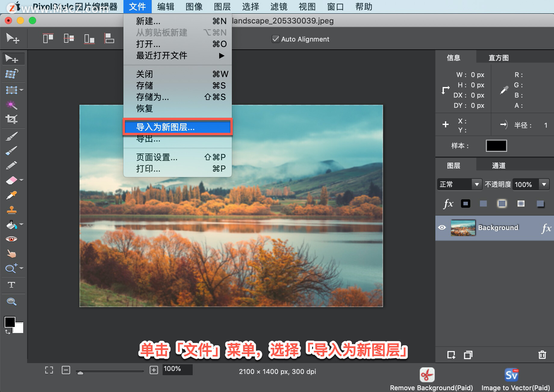Select the Eyedropper tool
This screenshot has width=554, height=392.
click(12, 195)
